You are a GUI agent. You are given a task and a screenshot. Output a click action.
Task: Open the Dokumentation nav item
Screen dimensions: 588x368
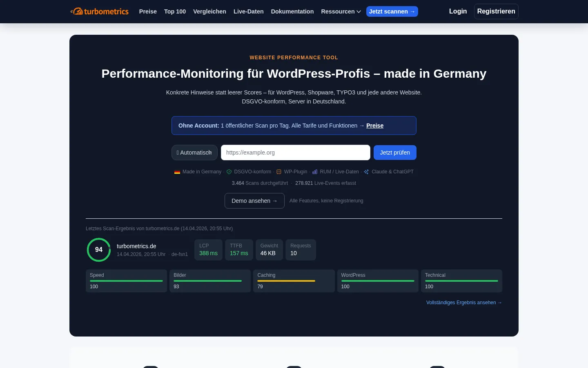point(292,11)
